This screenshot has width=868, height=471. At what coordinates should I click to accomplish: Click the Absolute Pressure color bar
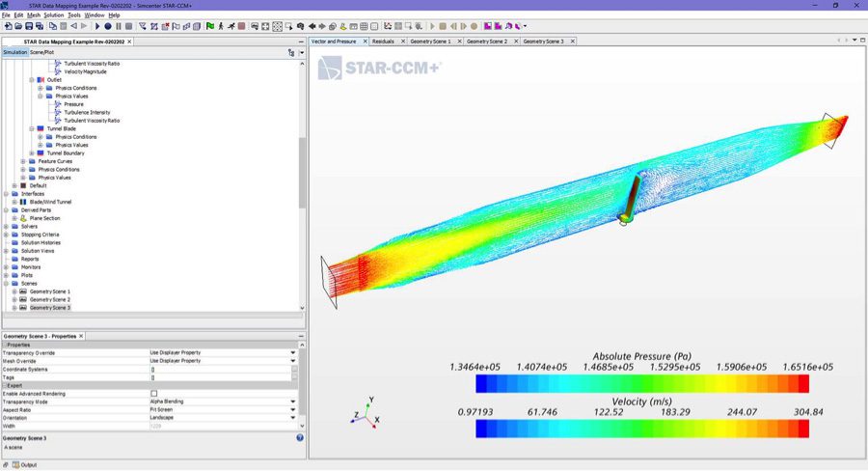click(642, 383)
